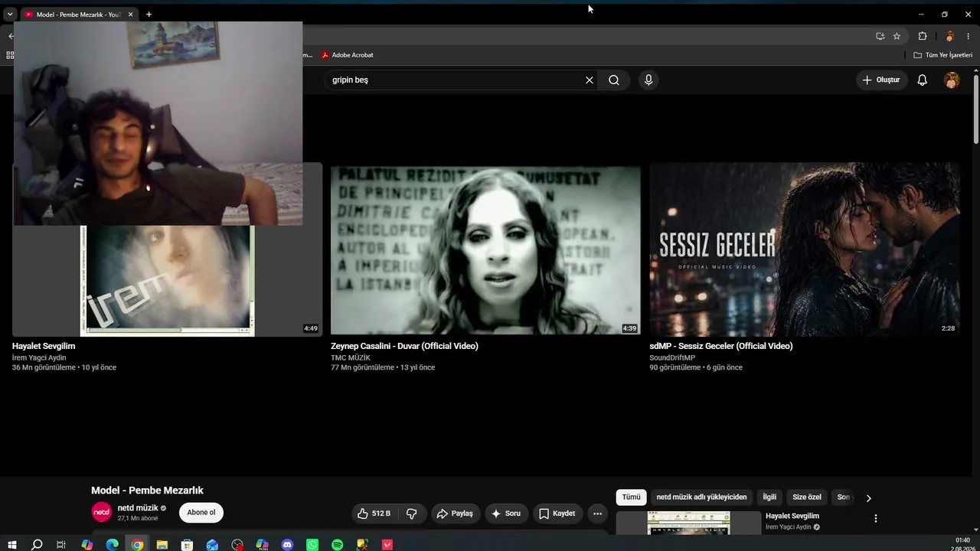The image size is (980, 551).
Task: Open the Hayalet Sevgilim end-screen thumbnail
Action: tap(167, 281)
